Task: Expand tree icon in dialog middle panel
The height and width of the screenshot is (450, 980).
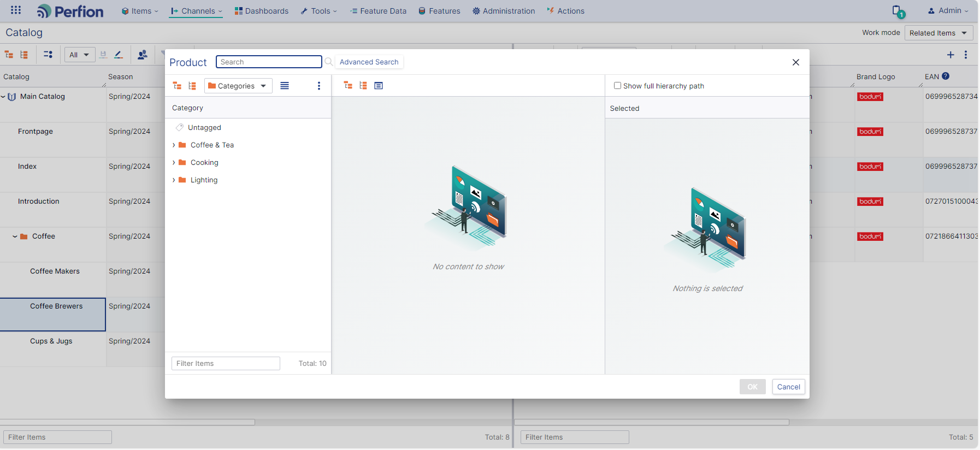Action: tap(363, 85)
